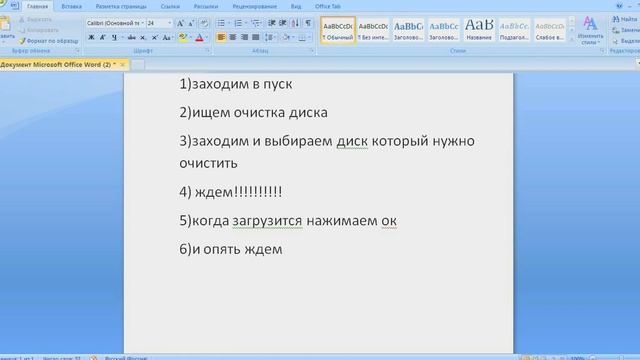
Task: Apply subscript formatting
Action: click(x=143, y=38)
